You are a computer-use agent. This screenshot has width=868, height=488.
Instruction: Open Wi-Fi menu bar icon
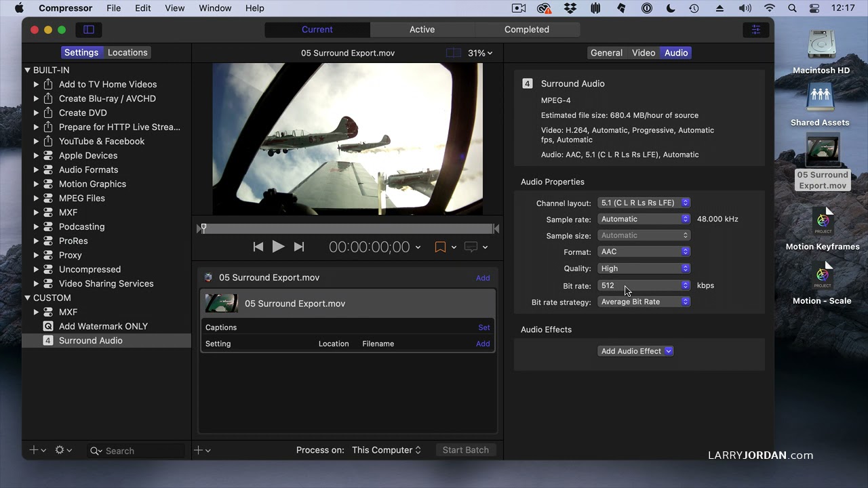[x=769, y=8]
